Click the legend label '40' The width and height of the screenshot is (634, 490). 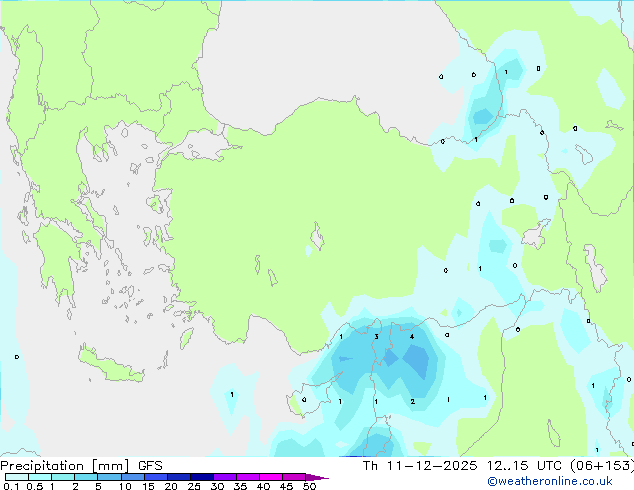pyautogui.click(x=263, y=486)
